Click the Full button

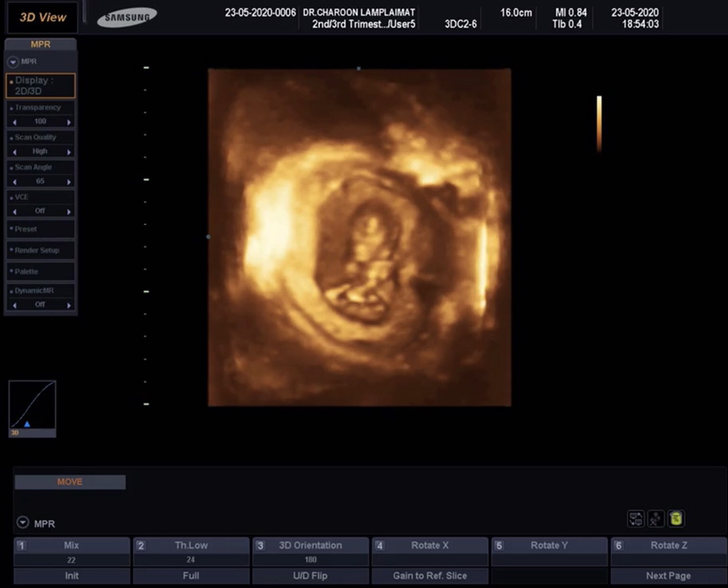pyautogui.click(x=191, y=575)
